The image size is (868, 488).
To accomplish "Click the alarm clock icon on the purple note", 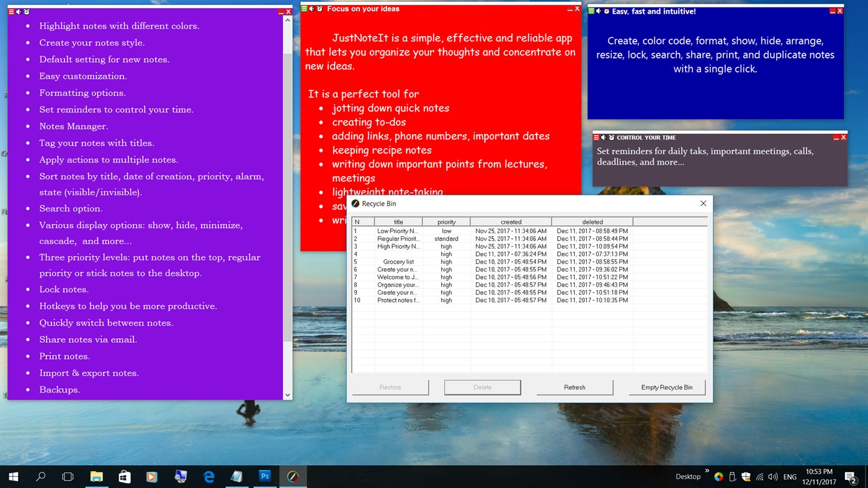I will pyautogui.click(x=27, y=11).
